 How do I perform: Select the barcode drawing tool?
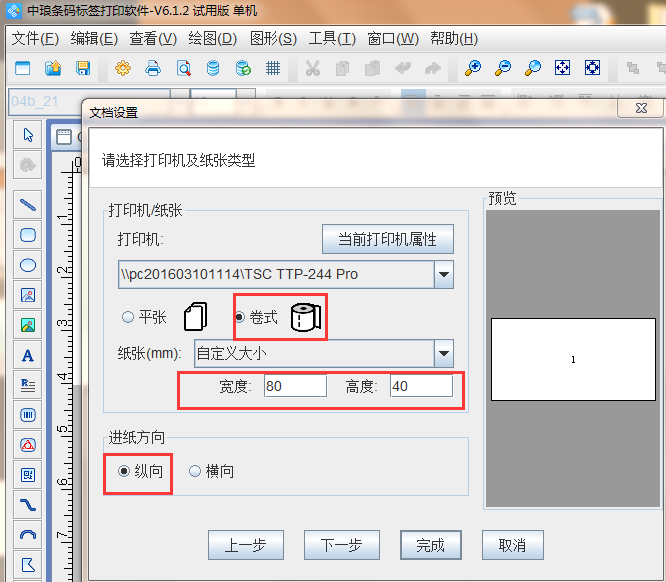tap(28, 415)
